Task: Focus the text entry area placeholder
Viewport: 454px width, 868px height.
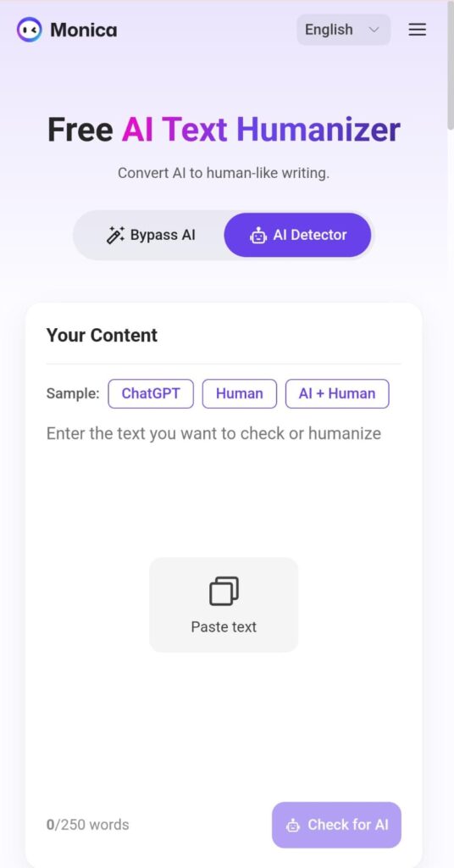Action: pos(213,433)
